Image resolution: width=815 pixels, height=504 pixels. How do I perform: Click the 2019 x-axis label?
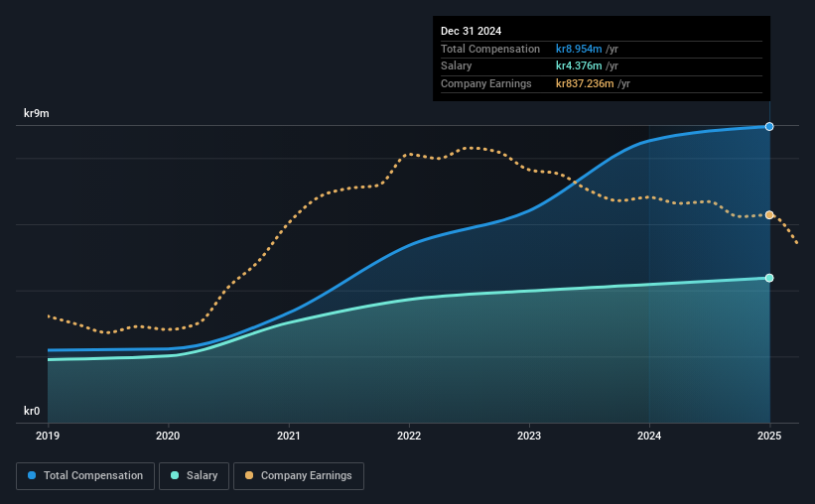click(48, 436)
